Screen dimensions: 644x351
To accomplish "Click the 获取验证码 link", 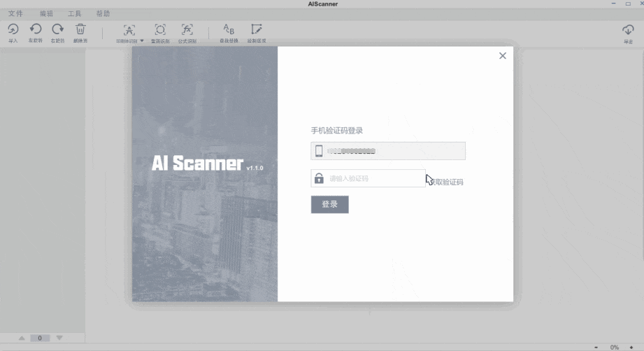I will (446, 182).
